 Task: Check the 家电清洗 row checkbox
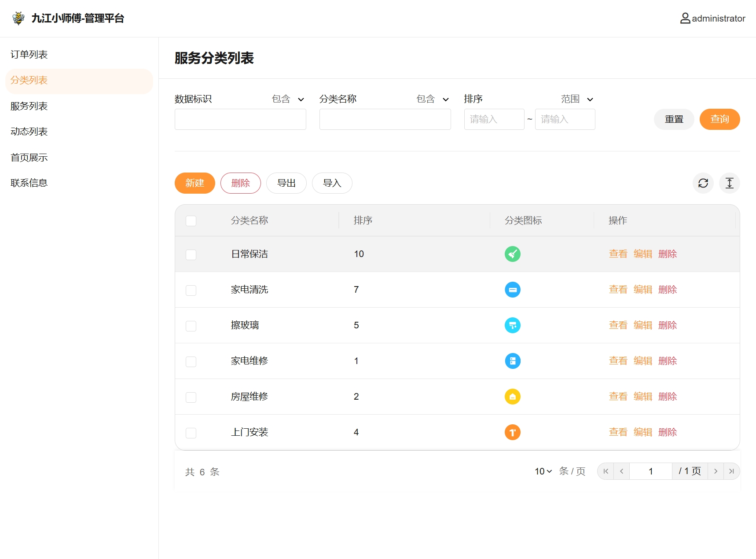pos(191,291)
